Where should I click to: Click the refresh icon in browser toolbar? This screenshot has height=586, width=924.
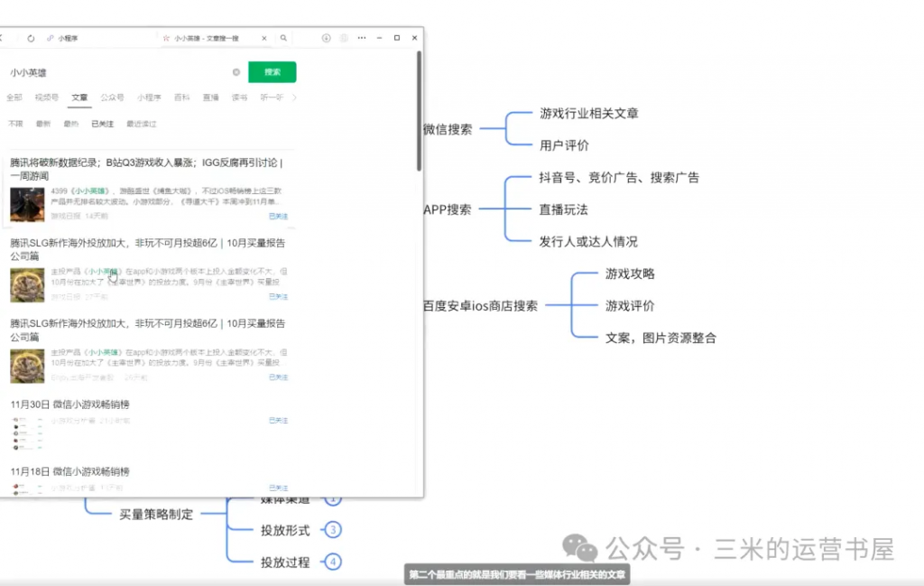(x=31, y=39)
